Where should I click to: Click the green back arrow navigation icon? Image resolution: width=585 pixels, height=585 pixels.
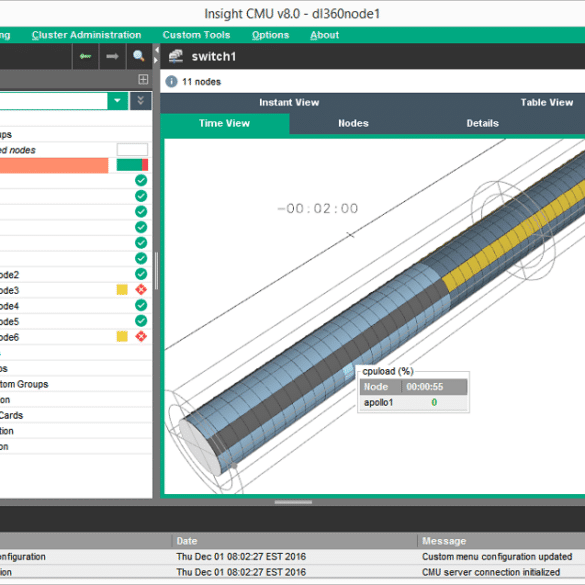point(85,56)
